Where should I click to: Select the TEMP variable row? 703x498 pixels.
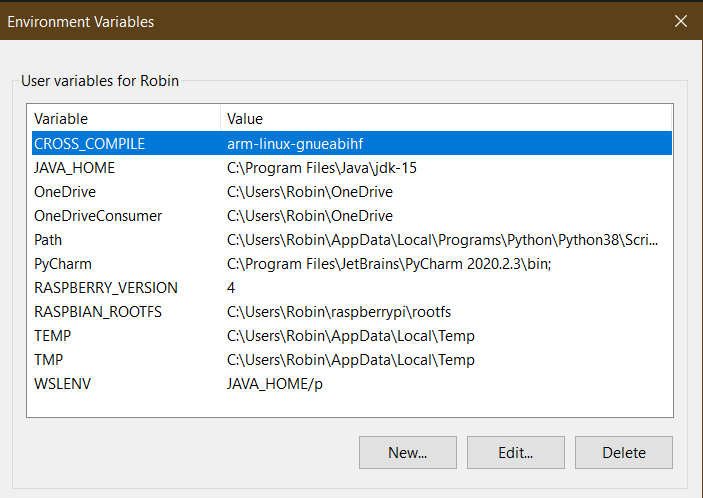352,336
